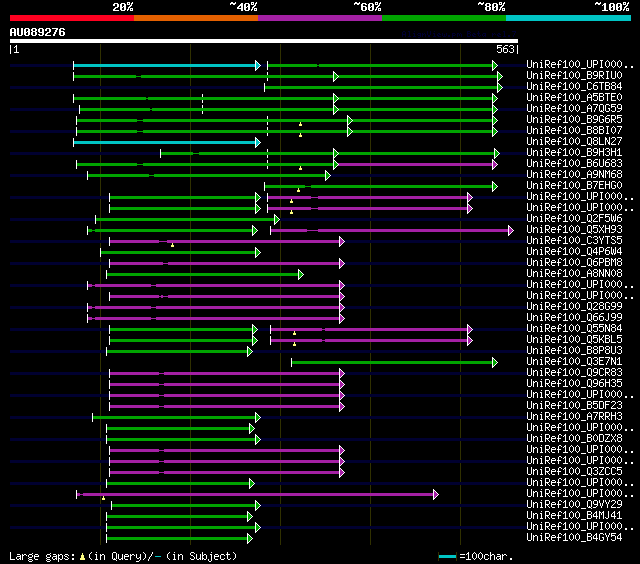Click the UniRef100_B4GY54 label
640x564 pixels.
coord(574,538)
